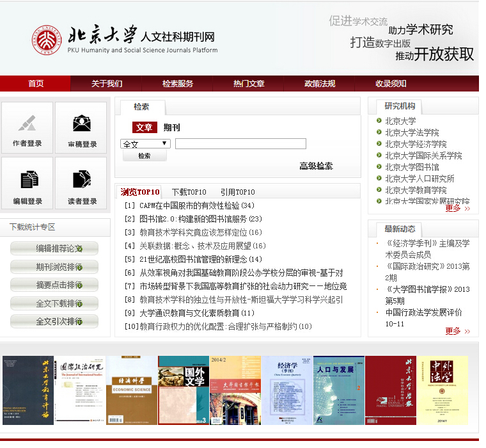Open the 编辑登录 editor login icon

(27, 183)
